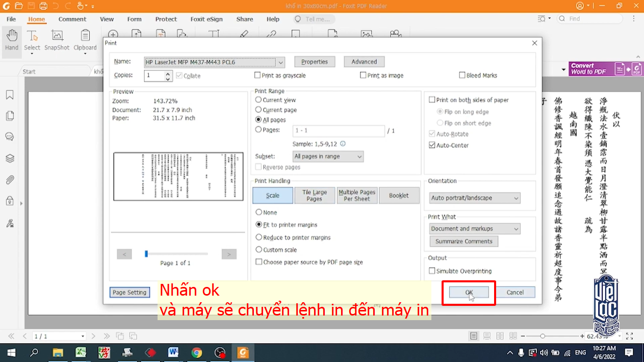644x362 pixels.
Task: Click the next page arrow in the preview
Action: 229,254
